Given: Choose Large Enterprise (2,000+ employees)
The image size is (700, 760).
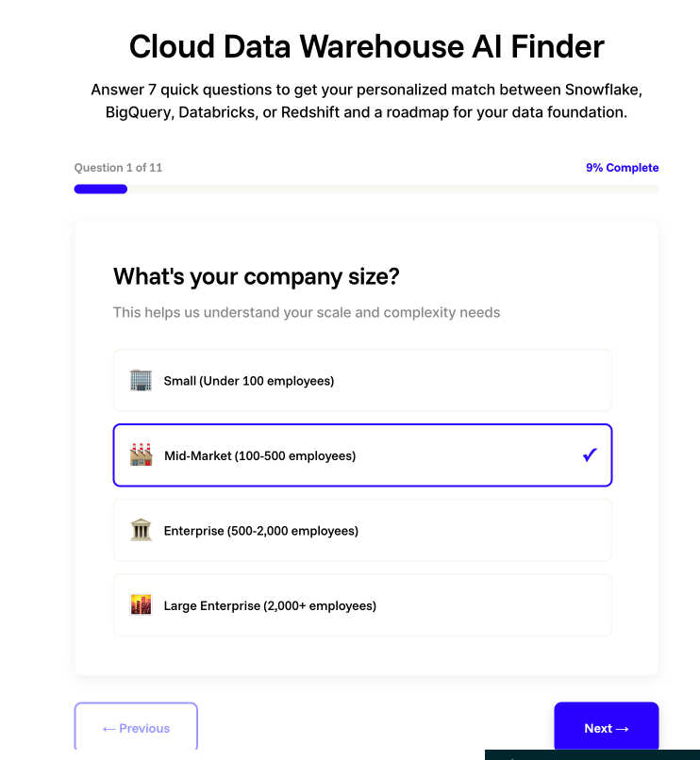Looking at the screenshot, I should (x=362, y=604).
